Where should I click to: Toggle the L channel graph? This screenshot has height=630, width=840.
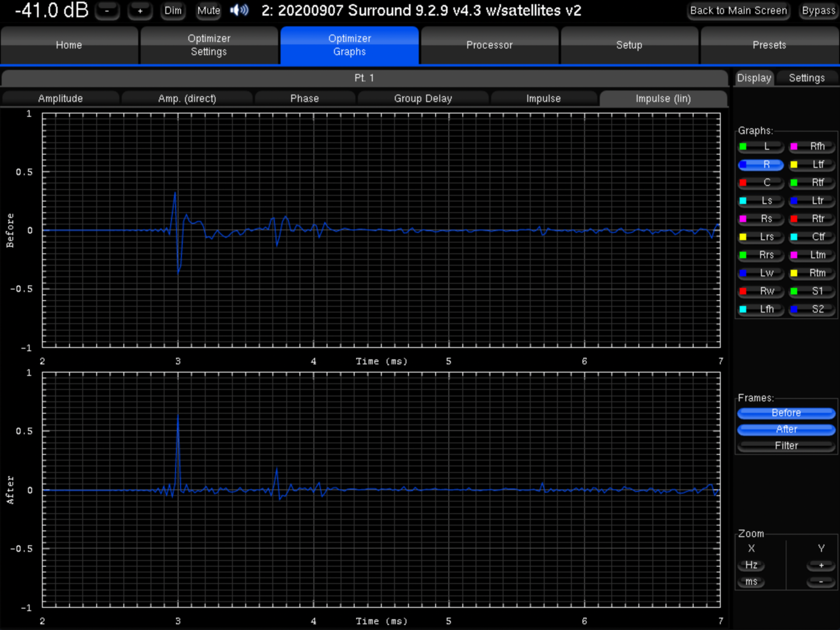point(761,146)
